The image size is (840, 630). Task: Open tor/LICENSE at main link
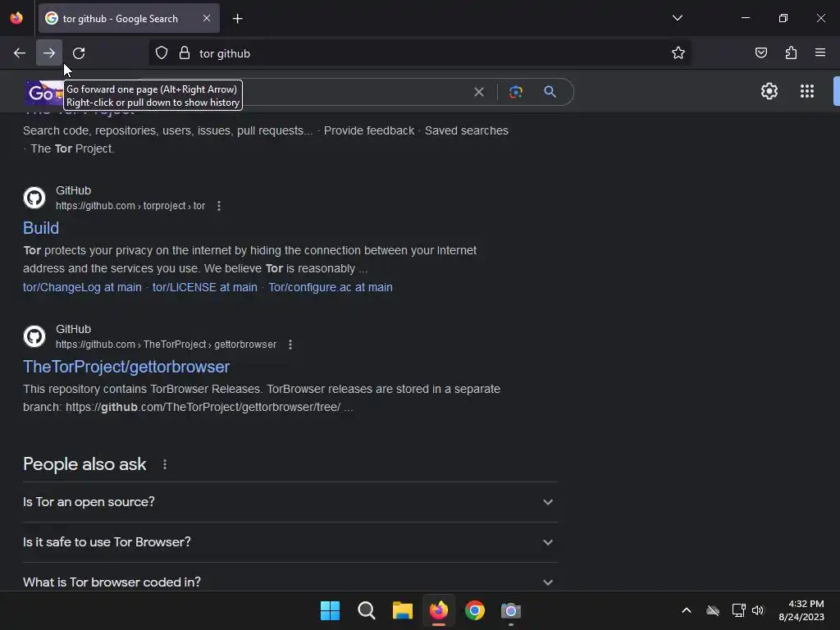tap(204, 287)
